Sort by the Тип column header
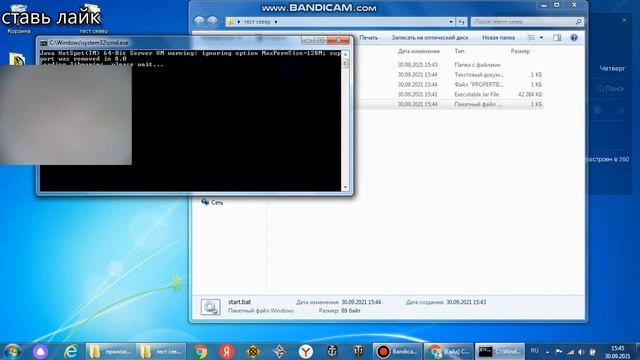 [x=459, y=51]
